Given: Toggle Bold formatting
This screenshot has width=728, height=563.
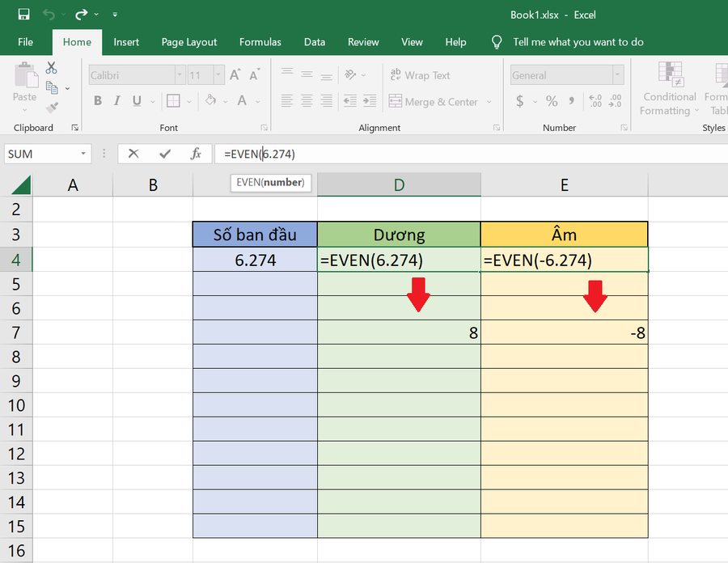Looking at the screenshot, I should point(98,101).
